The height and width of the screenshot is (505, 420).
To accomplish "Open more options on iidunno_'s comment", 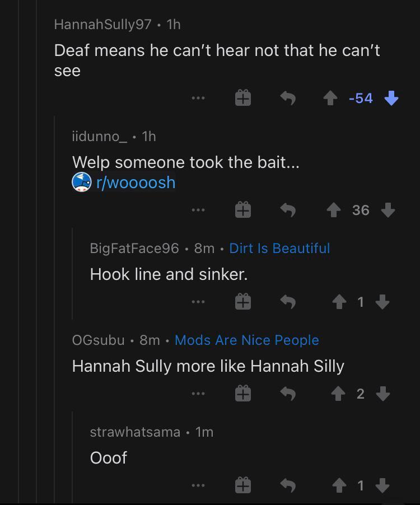I will click(198, 210).
